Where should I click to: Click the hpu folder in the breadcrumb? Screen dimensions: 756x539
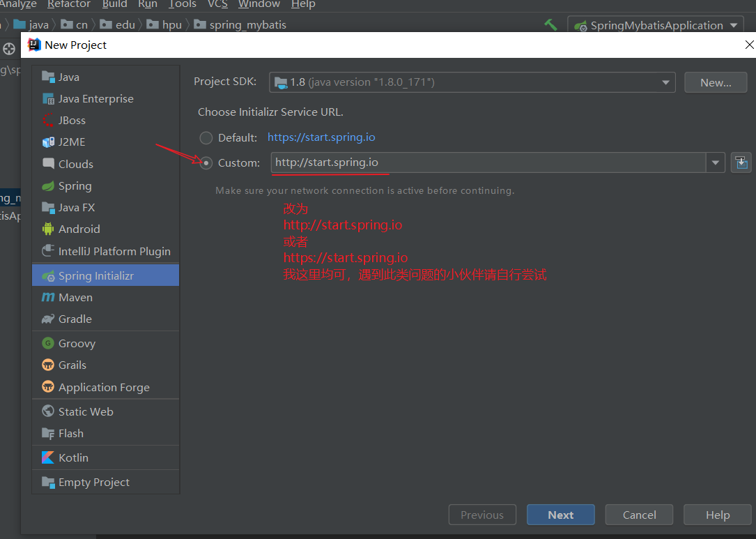pyautogui.click(x=164, y=24)
